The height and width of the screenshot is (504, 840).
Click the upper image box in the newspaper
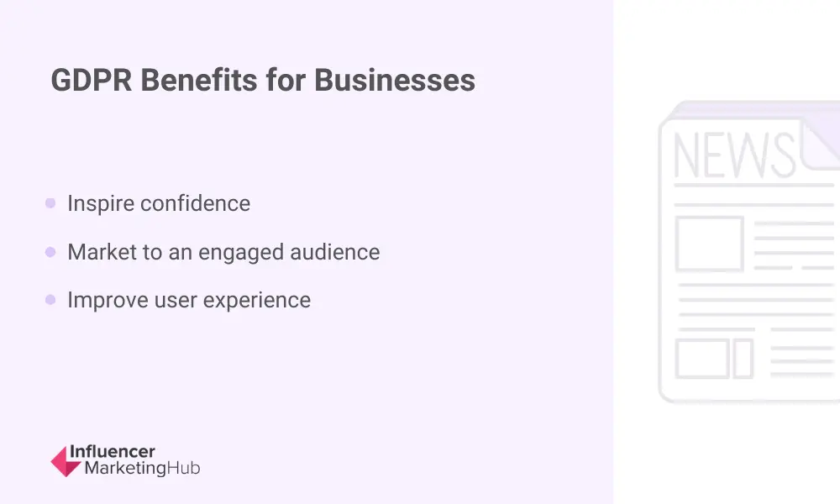pos(709,244)
